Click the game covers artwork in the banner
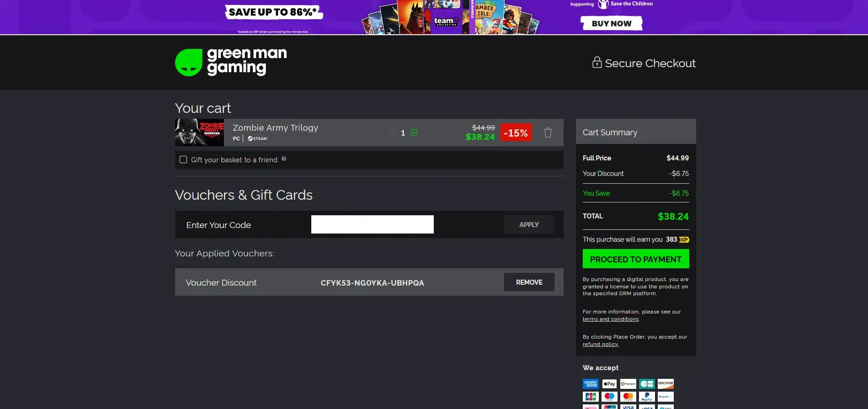This screenshot has height=409, width=868. point(450,17)
